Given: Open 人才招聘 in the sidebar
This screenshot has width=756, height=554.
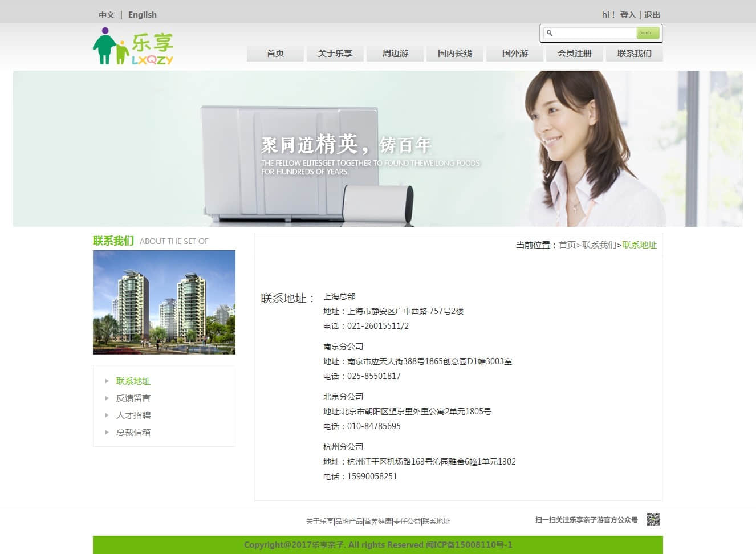Looking at the screenshot, I should pyautogui.click(x=133, y=415).
